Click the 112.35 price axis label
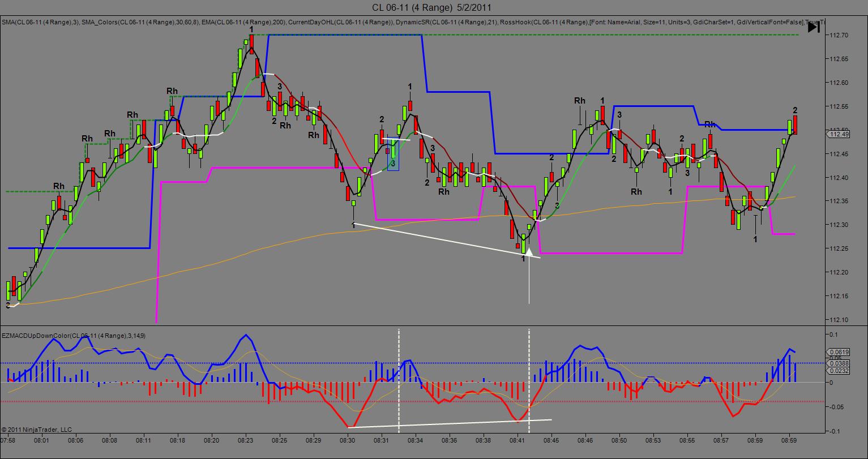 click(839, 201)
